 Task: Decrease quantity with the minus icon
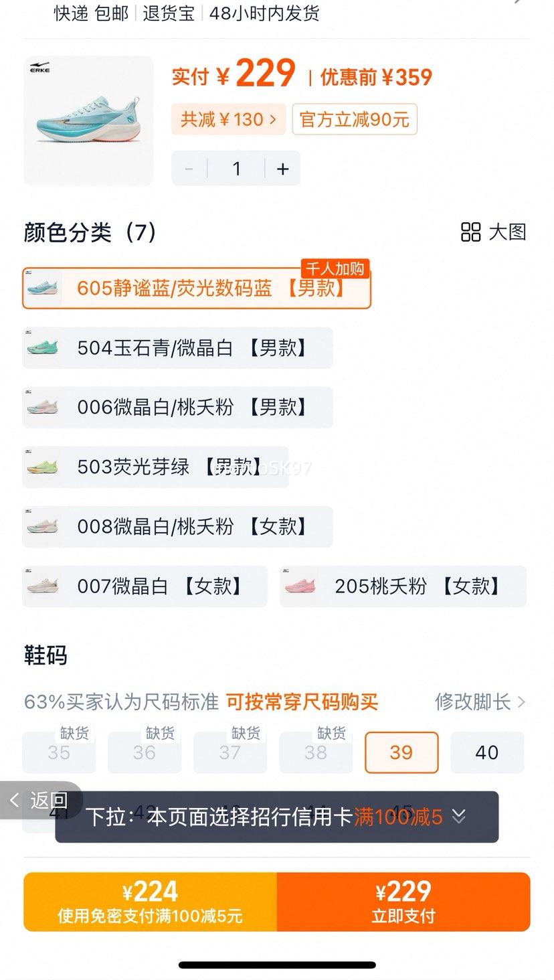pyautogui.click(x=189, y=169)
